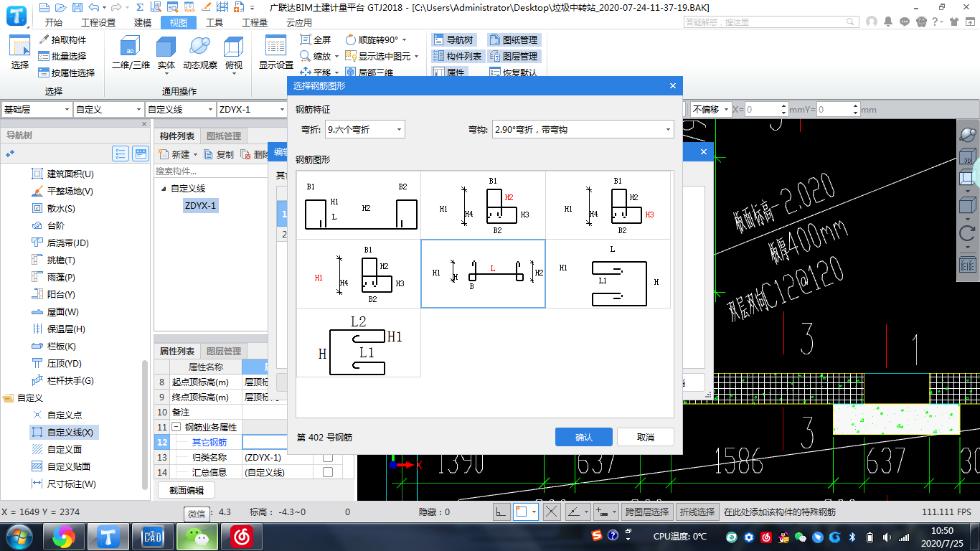Open the 开始 ribbon tab
Screen dimensions: 980x551
pyautogui.click(x=53, y=22)
